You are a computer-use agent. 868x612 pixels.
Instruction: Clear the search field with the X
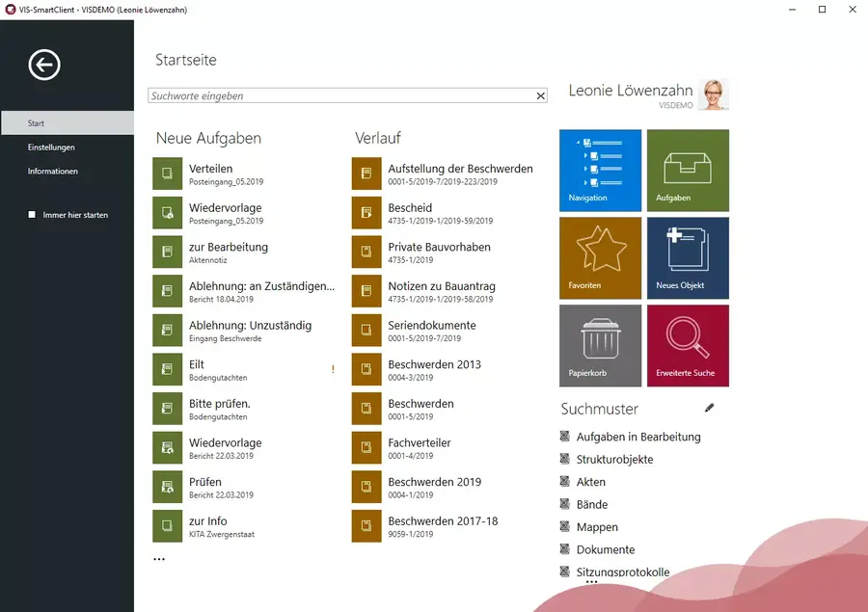tap(541, 96)
